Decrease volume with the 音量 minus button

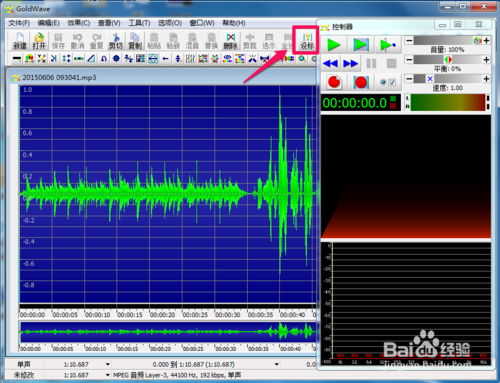pyautogui.click(x=409, y=41)
